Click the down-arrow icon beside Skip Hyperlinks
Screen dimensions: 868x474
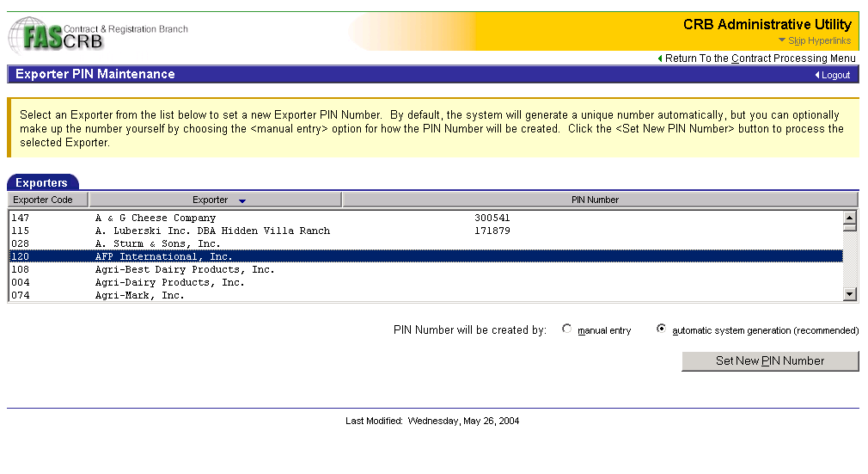[782, 40]
